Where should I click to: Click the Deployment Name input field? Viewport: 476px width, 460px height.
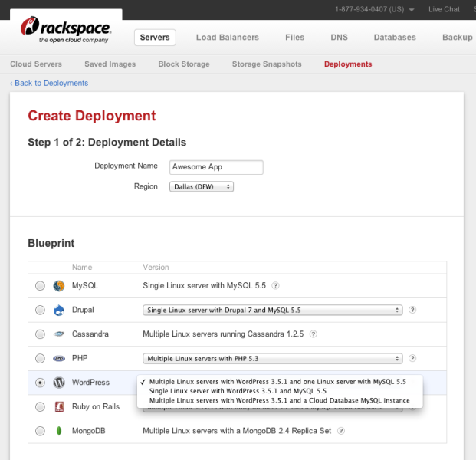216,167
